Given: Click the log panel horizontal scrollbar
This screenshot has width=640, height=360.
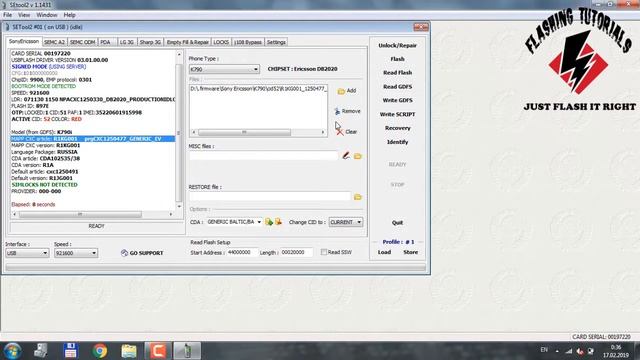Looking at the screenshot, I should [x=93, y=214].
